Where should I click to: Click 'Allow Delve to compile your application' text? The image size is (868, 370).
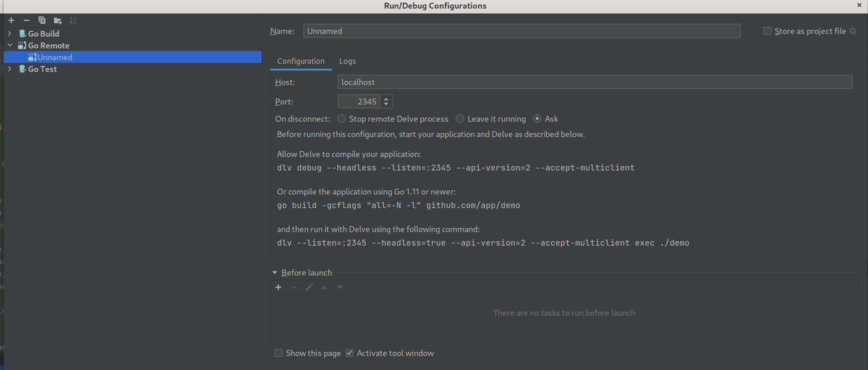point(349,154)
